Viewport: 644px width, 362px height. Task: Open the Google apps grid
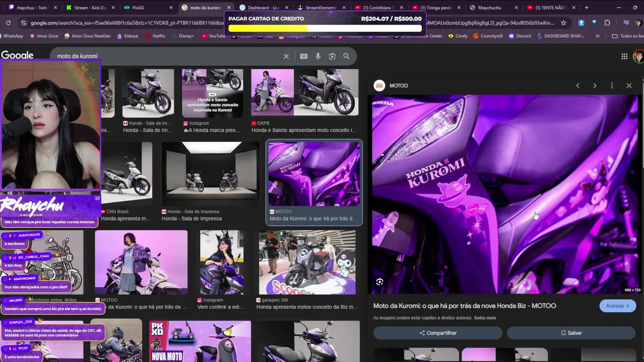624,56
